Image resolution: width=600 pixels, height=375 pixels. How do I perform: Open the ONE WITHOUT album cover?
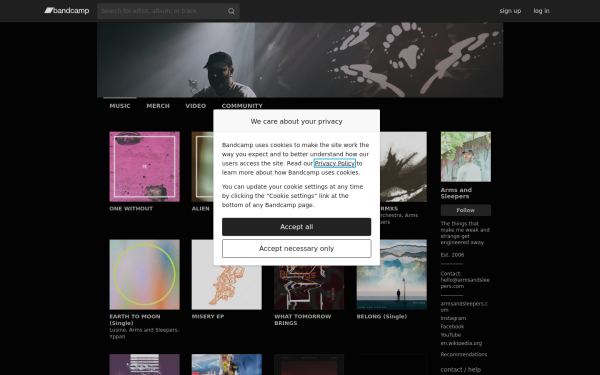144,167
